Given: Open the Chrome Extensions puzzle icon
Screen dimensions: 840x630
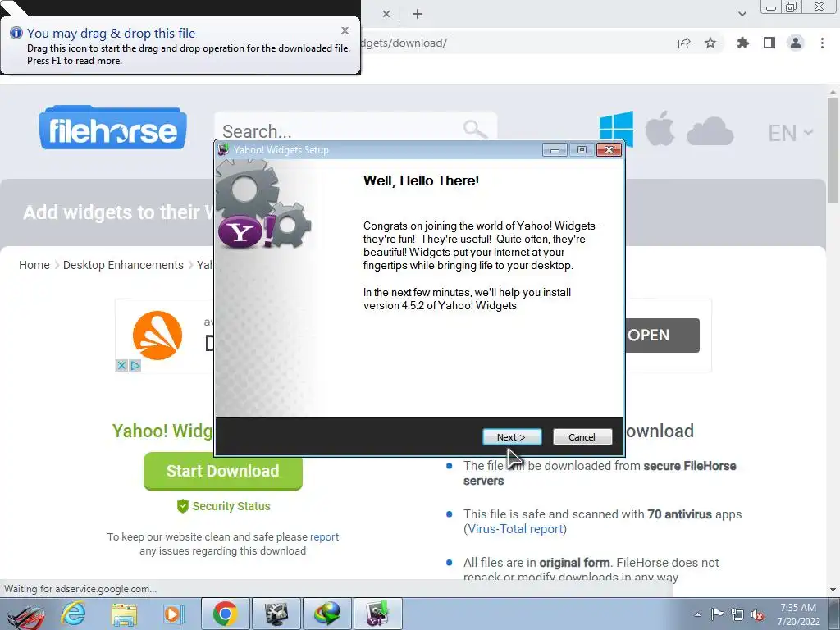Looking at the screenshot, I should point(743,43).
